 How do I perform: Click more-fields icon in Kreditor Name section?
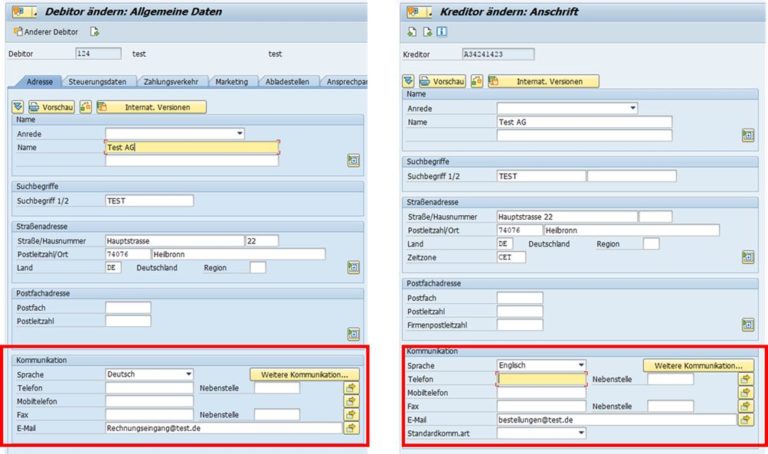(748, 135)
